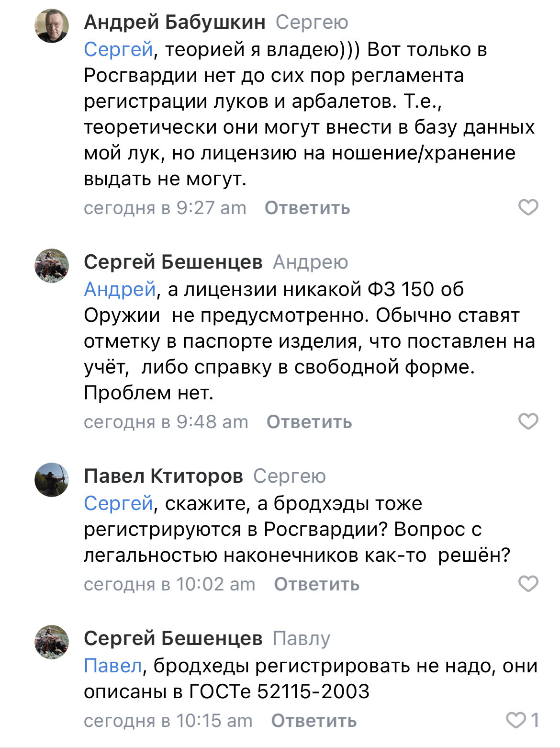Open the 'Павлу' reply reference
Viewport: 560px width, 748px height.
coord(302,639)
